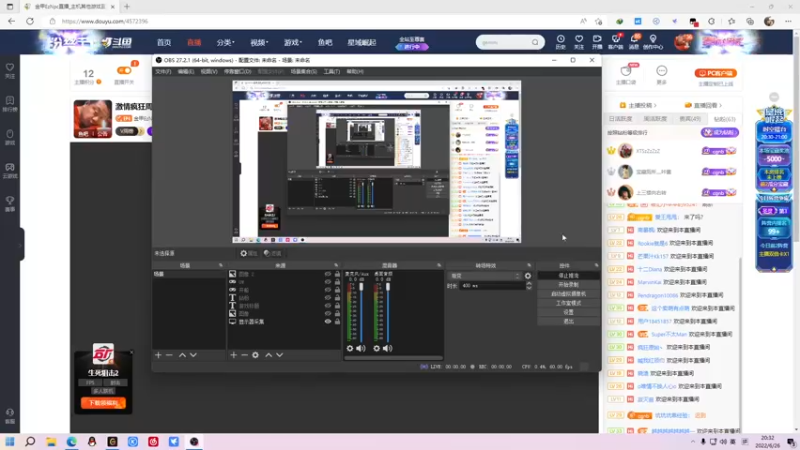Expand 主播投稿 chevron link
The image size is (800, 450).
point(638,106)
